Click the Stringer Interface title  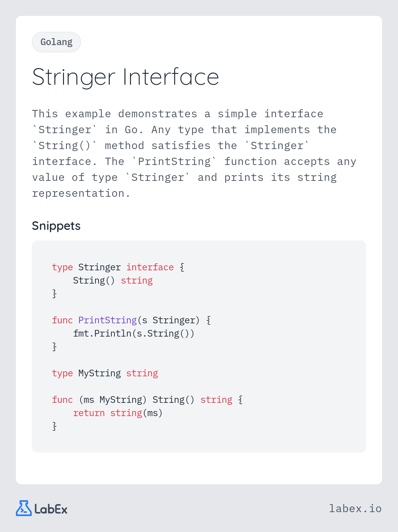[125, 77]
